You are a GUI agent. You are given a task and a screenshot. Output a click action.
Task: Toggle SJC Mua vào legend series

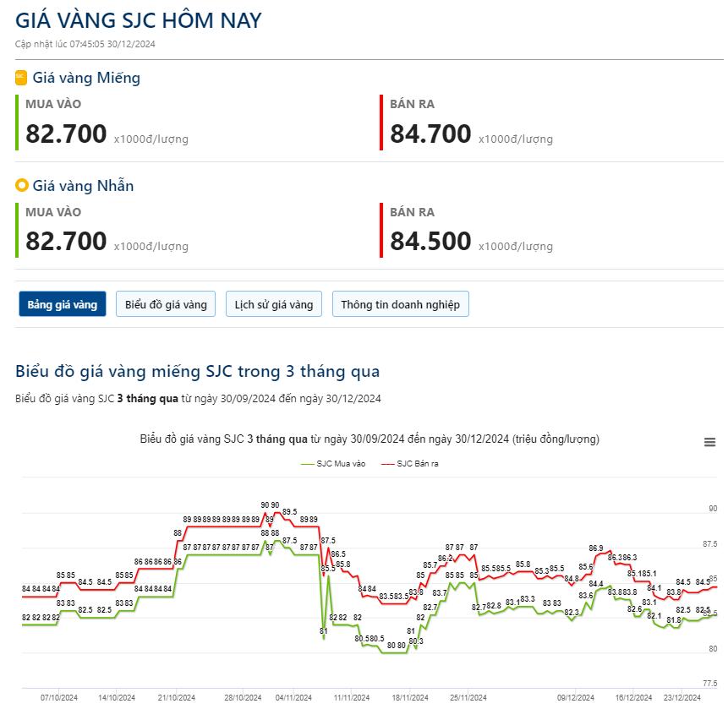pos(333,464)
